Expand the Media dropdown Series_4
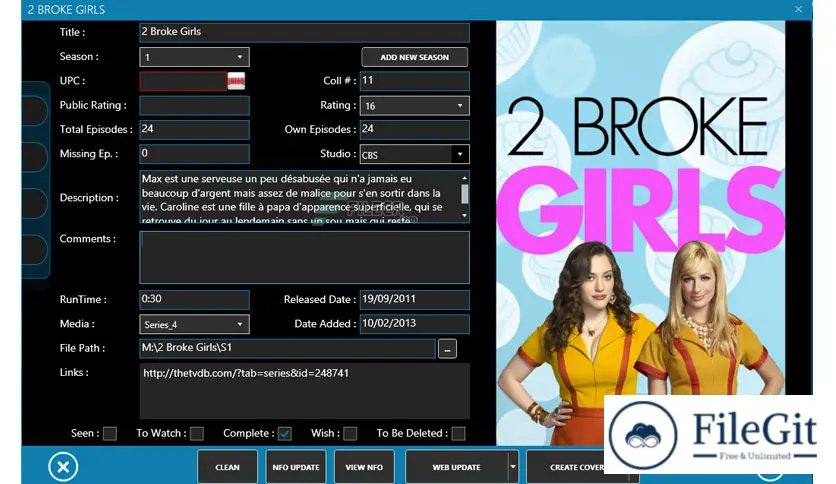Viewport: 836px width, 484px height. (194, 324)
